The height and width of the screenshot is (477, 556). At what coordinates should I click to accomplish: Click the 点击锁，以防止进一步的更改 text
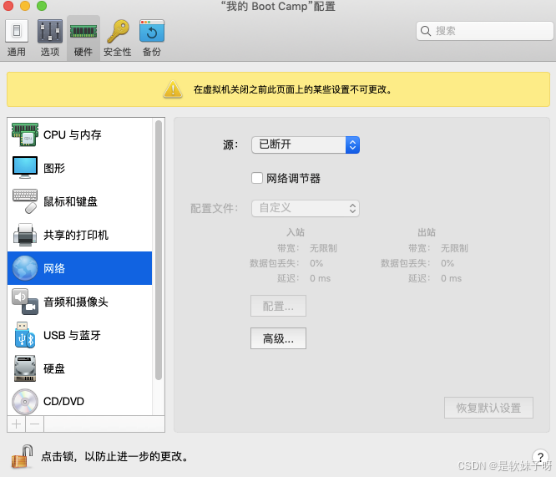pos(114,456)
